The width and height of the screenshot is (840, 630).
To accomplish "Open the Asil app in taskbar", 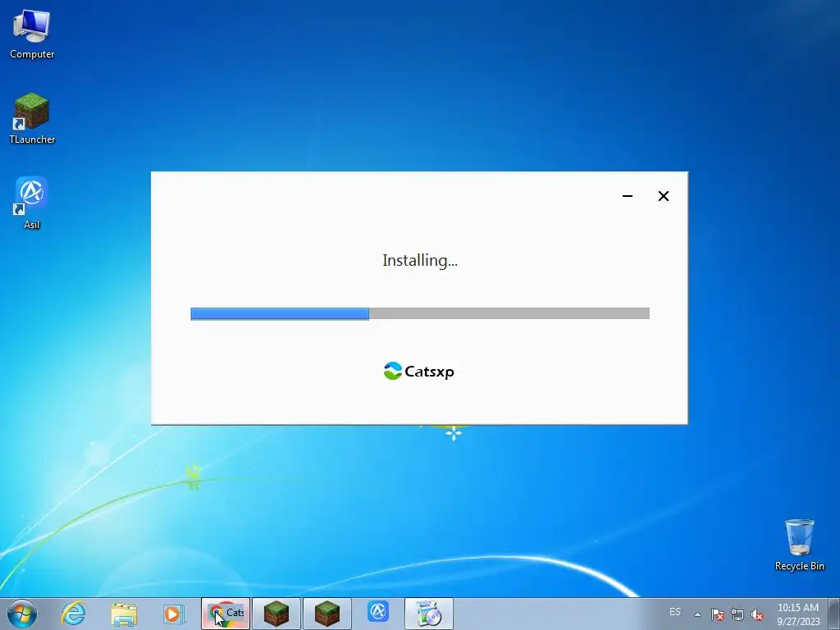I will (378, 612).
